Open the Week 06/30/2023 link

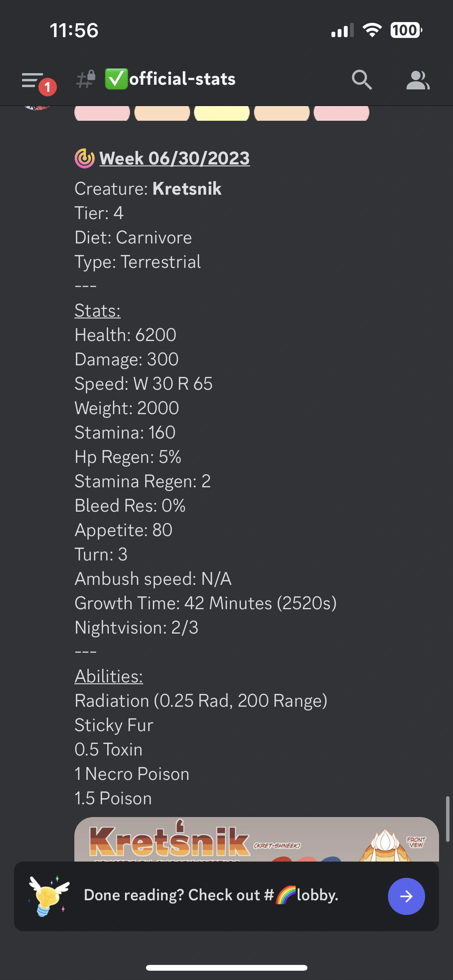coord(174,158)
